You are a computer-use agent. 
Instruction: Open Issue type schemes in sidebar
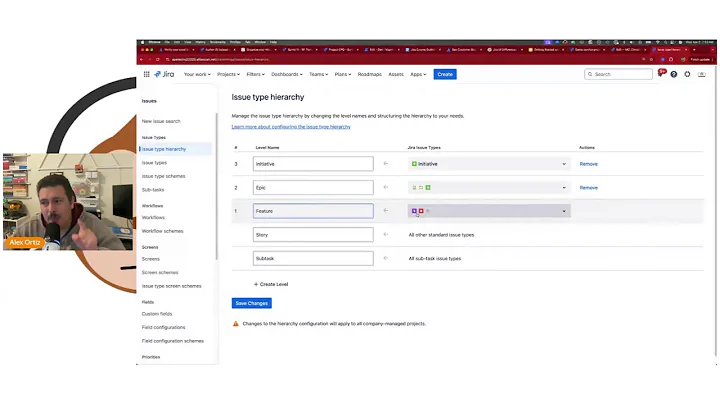(x=163, y=176)
